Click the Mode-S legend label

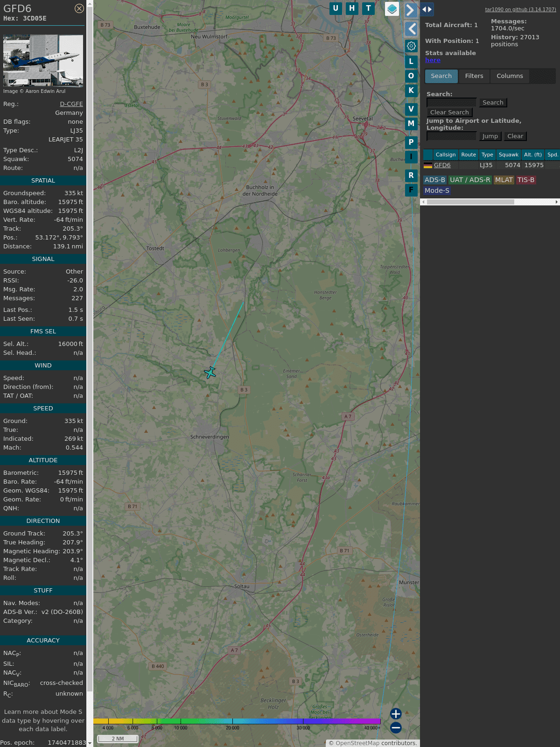pyautogui.click(x=437, y=191)
